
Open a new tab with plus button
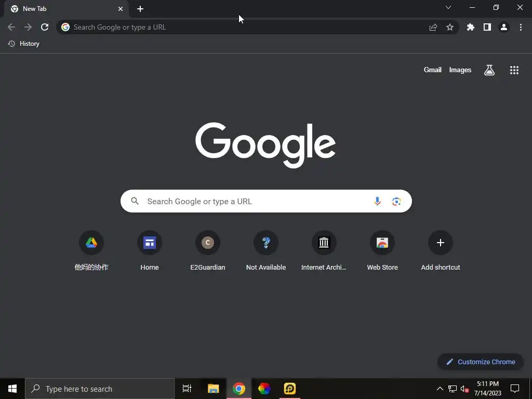point(140,9)
